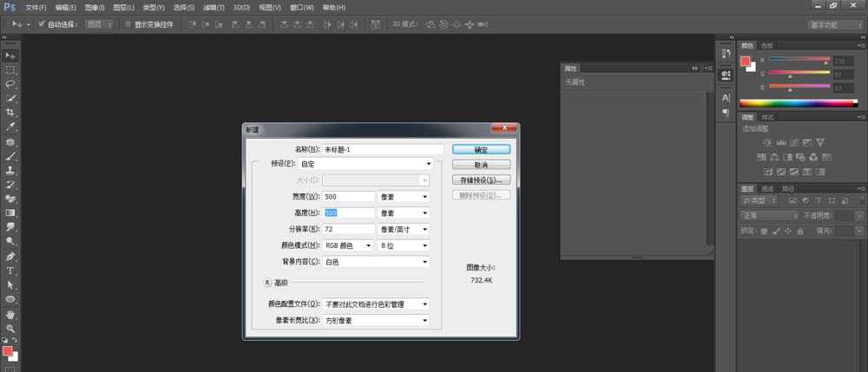Switch to the 样式 styles tab

coord(767,117)
